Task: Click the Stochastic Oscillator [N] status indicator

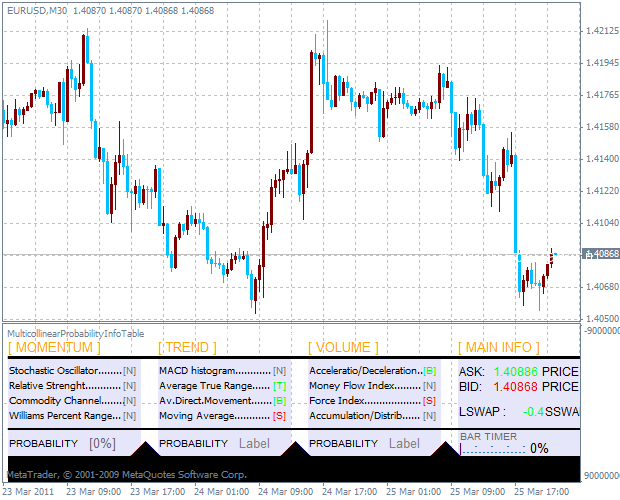Action: [x=129, y=371]
